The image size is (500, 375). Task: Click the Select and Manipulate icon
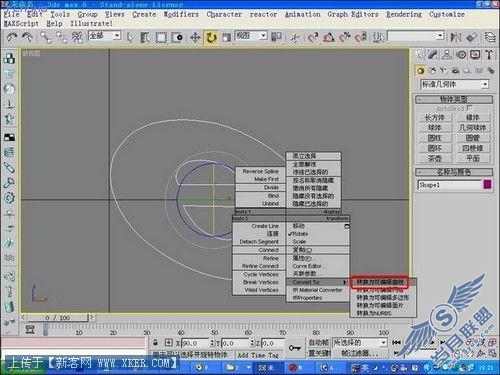tap(295, 37)
